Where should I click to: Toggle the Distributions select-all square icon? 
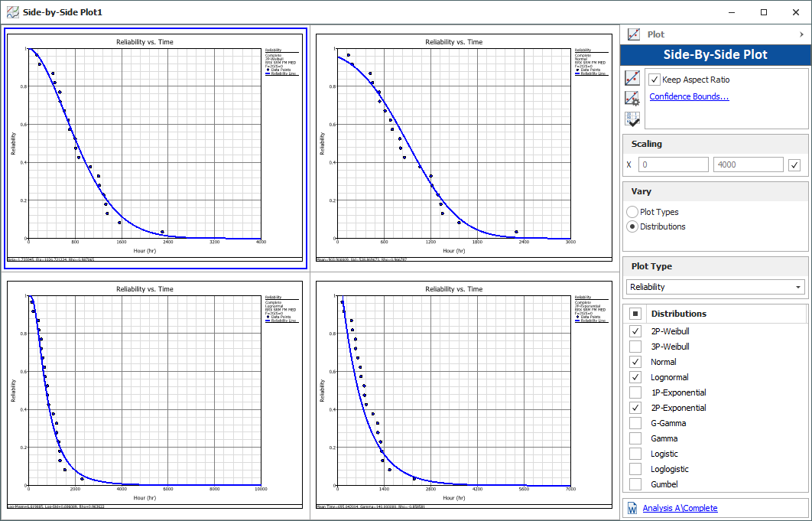pyautogui.click(x=635, y=314)
